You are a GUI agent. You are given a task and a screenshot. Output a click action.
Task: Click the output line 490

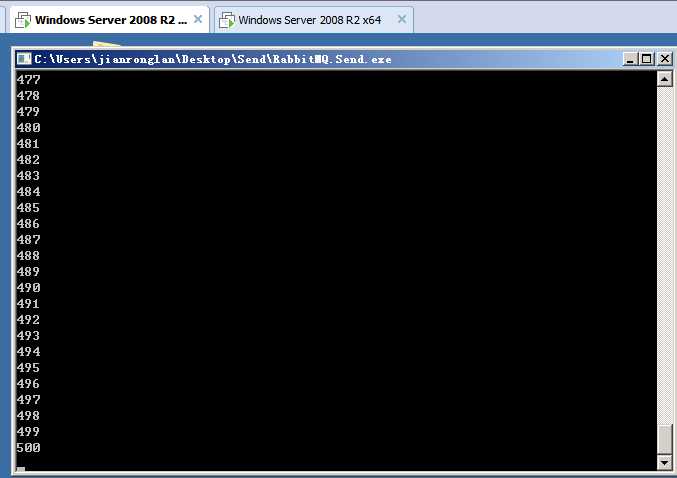[28, 288]
